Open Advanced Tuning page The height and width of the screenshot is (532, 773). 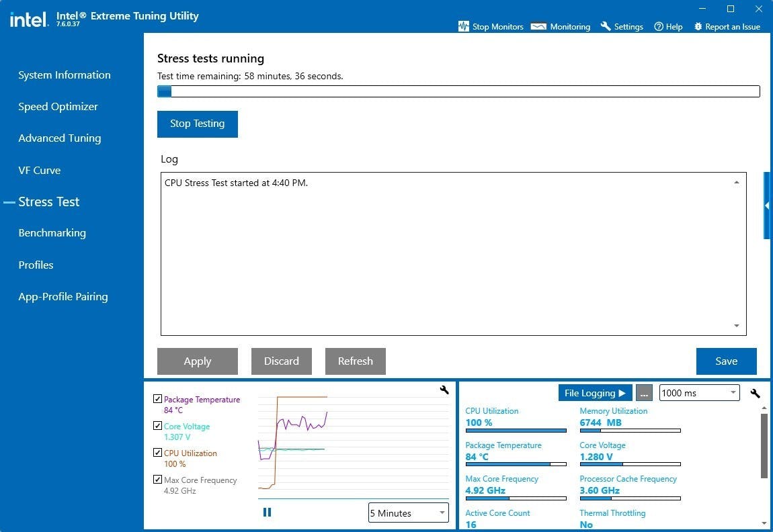(60, 138)
